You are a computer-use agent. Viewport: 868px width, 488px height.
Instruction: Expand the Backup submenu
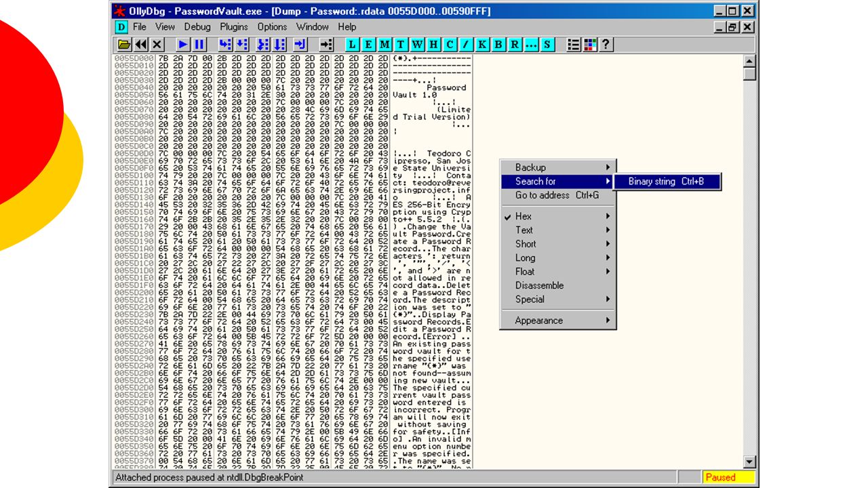(x=557, y=167)
